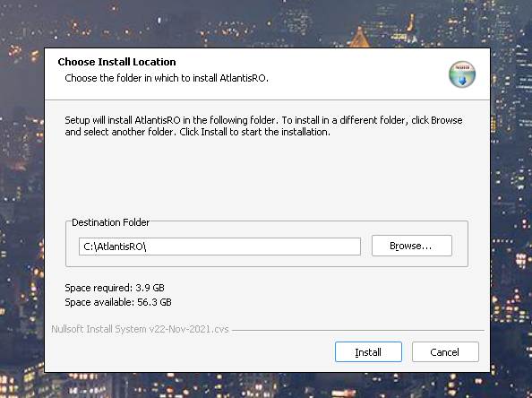Click the Install button
The height and width of the screenshot is (398, 532).
pyautogui.click(x=368, y=351)
